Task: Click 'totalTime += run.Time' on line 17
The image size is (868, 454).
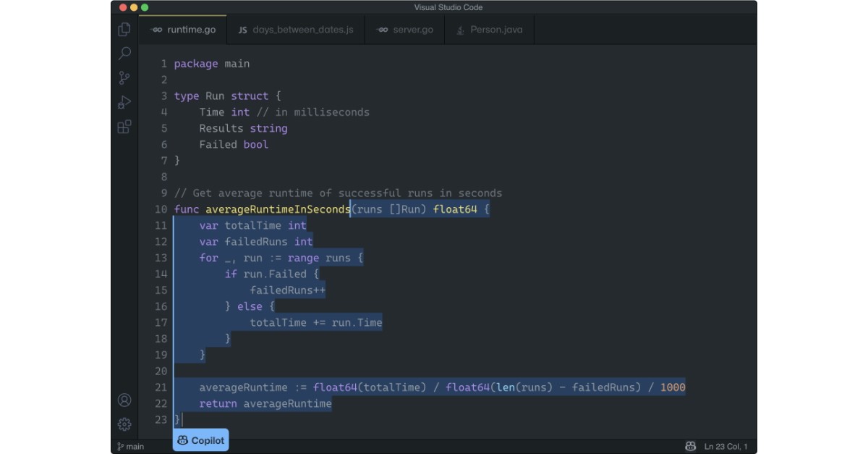Action: pos(316,322)
